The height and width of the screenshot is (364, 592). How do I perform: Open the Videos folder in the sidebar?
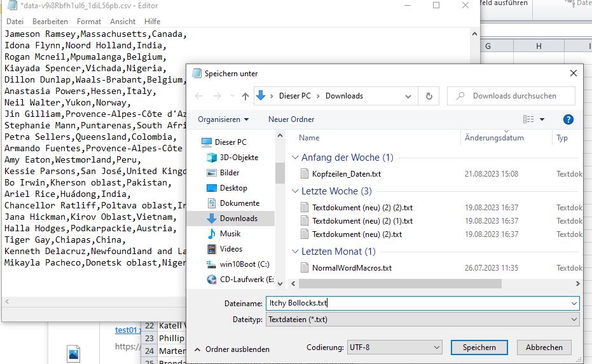pyautogui.click(x=231, y=249)
